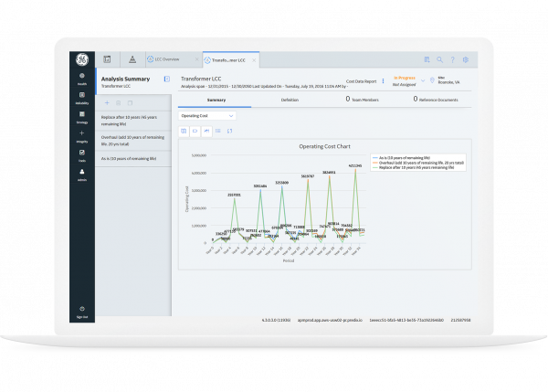Click the search magnifier icon in the top bar
The height and width of the screenshot is (392, 548).
(439, 60)
